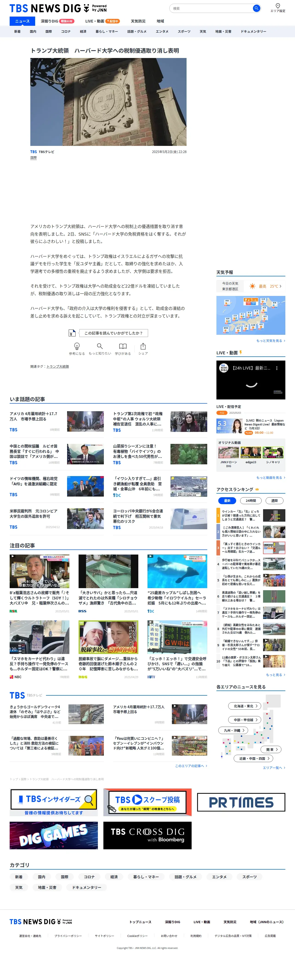Image resolution: width=295 pixels, height=980 pixels.
Task: Switch to the ニュース main tab
Action: [x=22, y=21]
